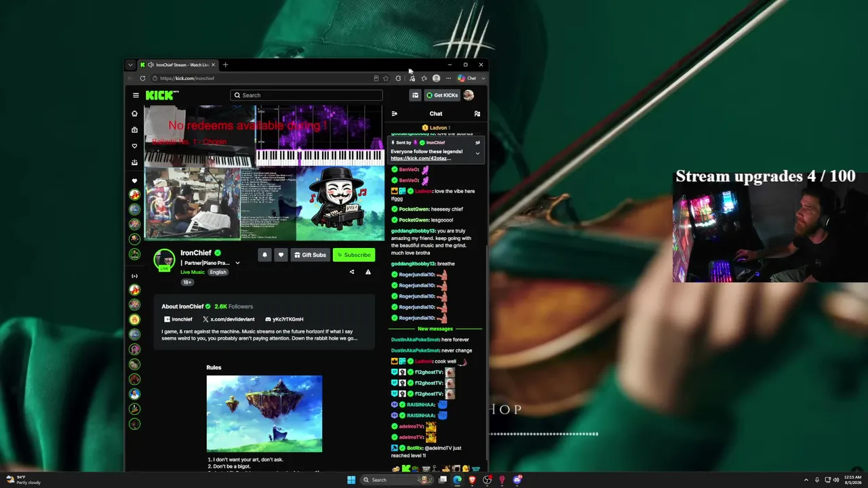Image resolution: width=868 pixels, height=488 pixels.
Task: Click PocketGwen's 'heeeeey chief' message username
Action: pos(413,209)
